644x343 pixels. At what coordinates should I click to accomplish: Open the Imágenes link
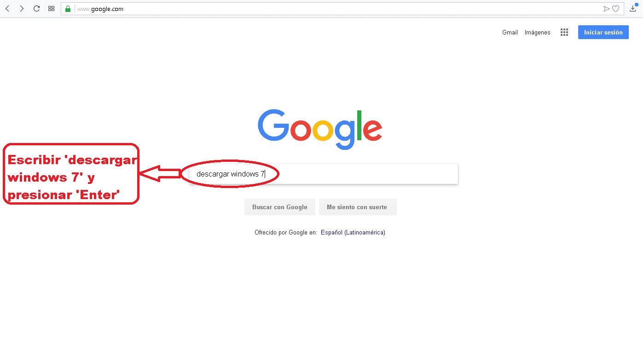(538, 33)
